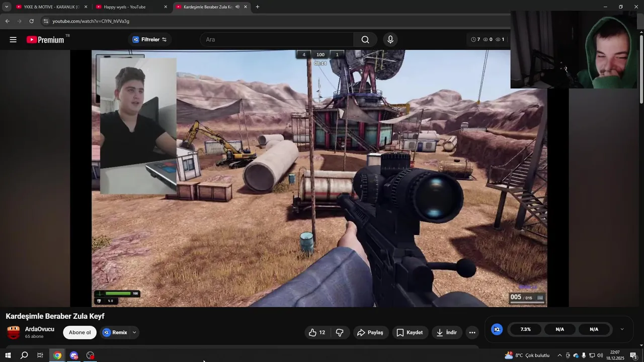Open ArdaOvucu channel avatar
The width and height of the screenshot is (644, 362).
[x=14, y=332]
